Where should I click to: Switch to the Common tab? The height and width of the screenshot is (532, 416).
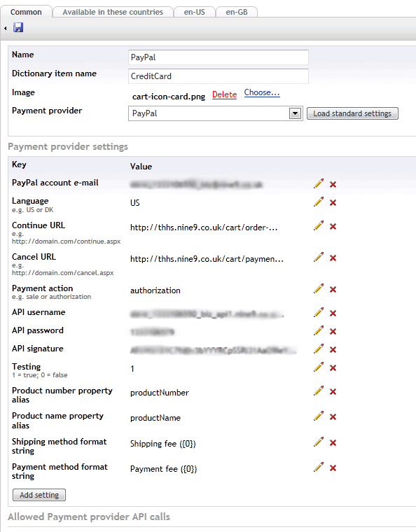26,12
